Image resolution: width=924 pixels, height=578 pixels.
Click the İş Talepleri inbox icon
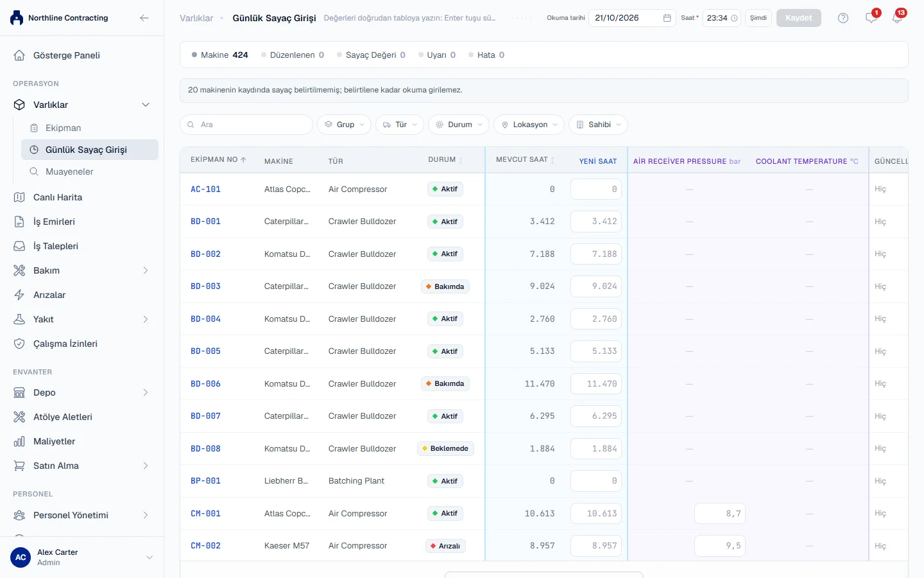[19, 246]
